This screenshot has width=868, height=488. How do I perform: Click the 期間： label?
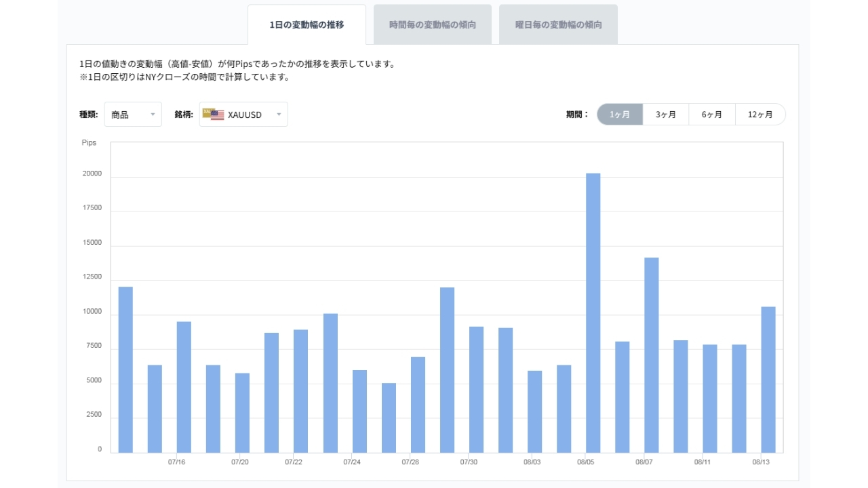[x=578, y=115]
